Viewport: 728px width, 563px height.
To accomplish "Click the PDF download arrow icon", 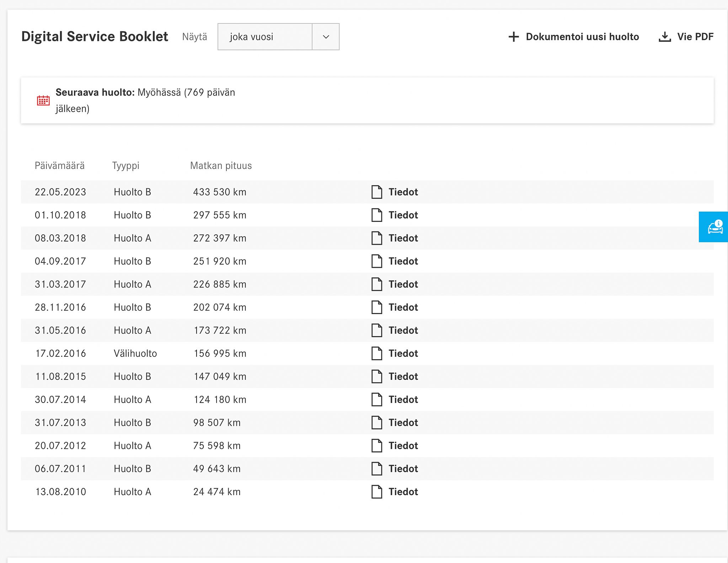I will pos(665,37).
